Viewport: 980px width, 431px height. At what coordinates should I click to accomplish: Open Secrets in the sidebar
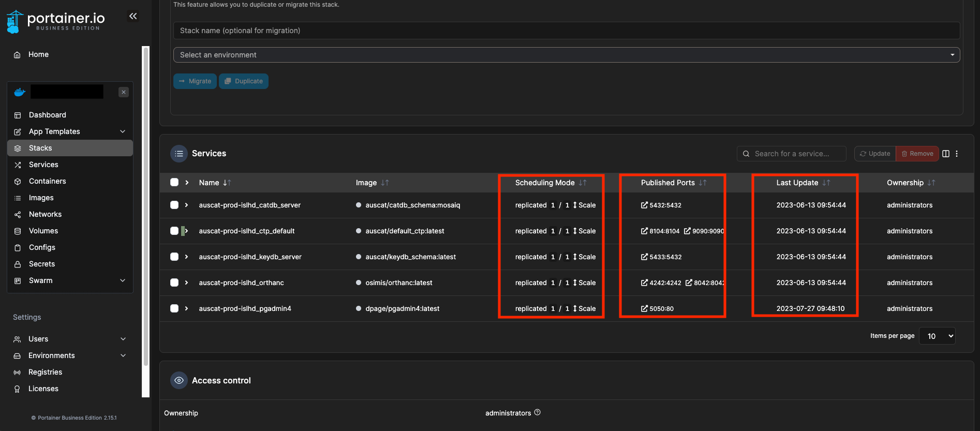click(x=70, y=264)
